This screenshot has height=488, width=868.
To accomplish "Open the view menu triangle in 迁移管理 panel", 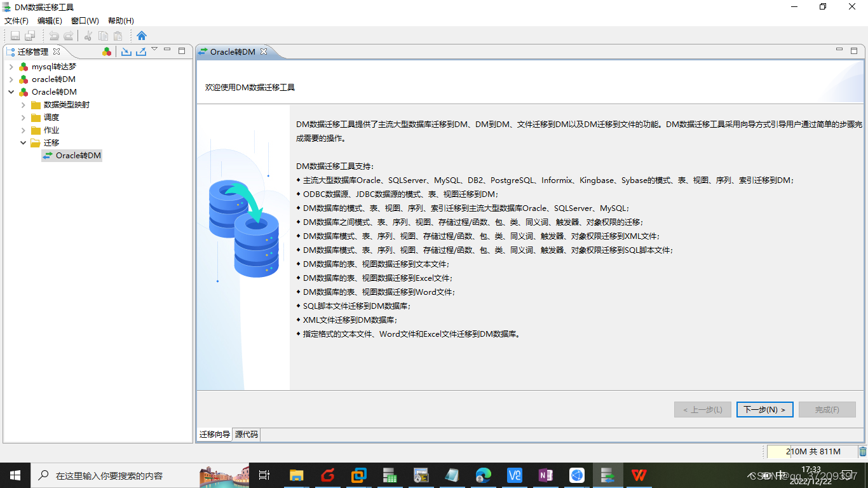I will coord(154,50).
